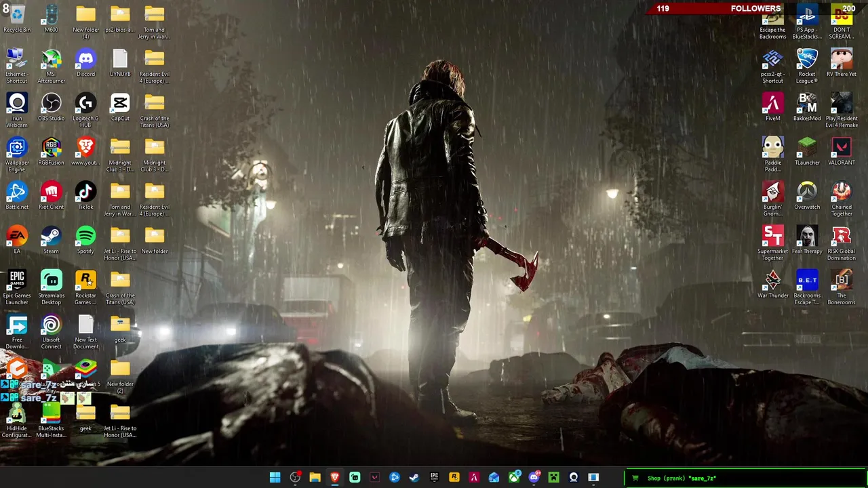Viewport: 868px width, 488px height.
Task: Select the New Text Document file
Action: (85, 332)
